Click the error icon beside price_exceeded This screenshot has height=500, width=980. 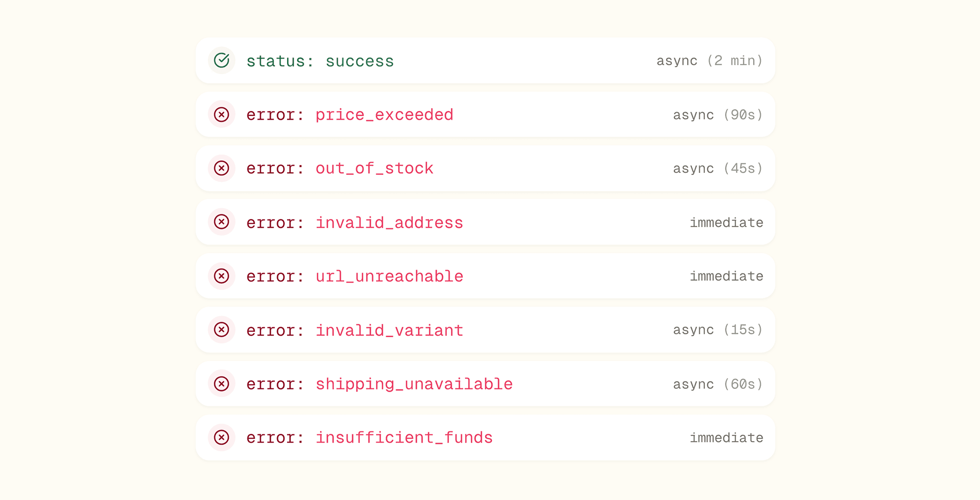tap(222, 114)
